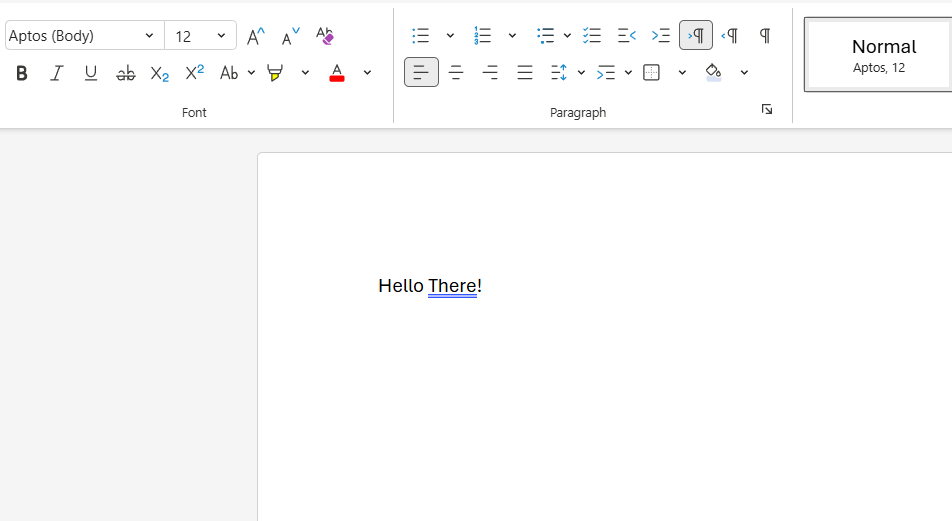The height and width of the screenshot is (521, 952).
Task: Apply strikethrough to text
Action: click(x=125, y=73)
